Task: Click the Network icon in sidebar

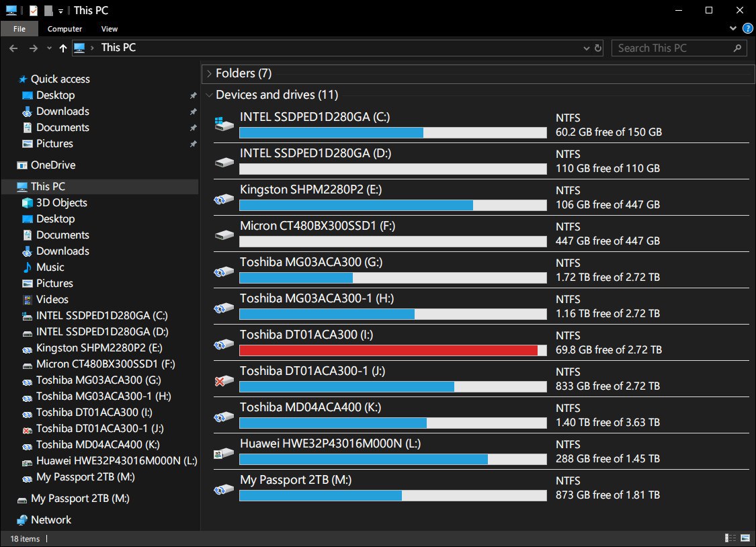Action: 22,520
